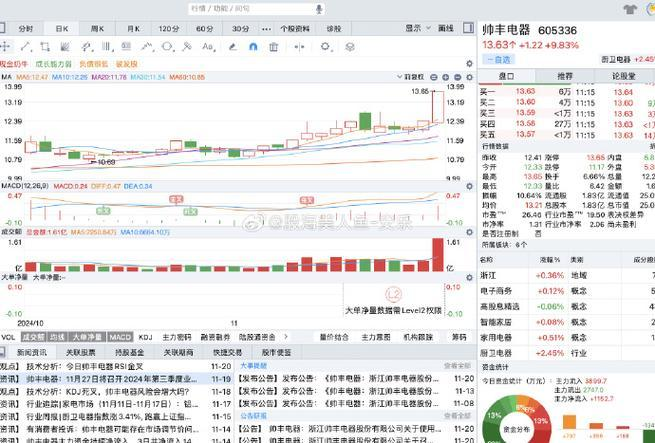The width and height of the screenshot is (655, 443).
Task: Open gear settings beside the stock tags row
Action: tap(470, 64)
